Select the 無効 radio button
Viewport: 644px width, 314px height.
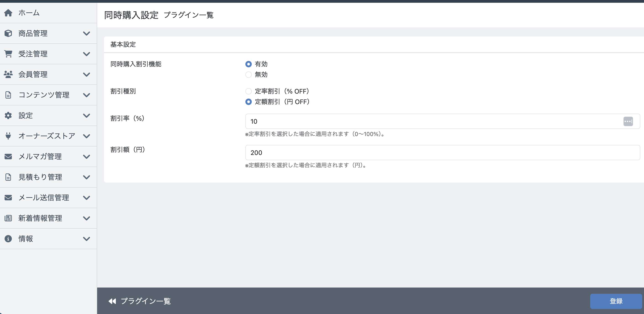coord(249,75)
